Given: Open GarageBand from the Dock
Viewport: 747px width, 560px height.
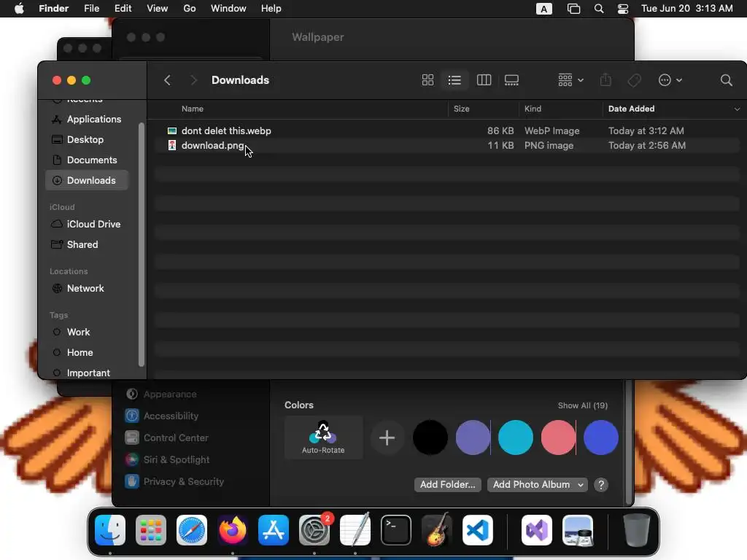Looking at the screenshot, I should point(437,529).
